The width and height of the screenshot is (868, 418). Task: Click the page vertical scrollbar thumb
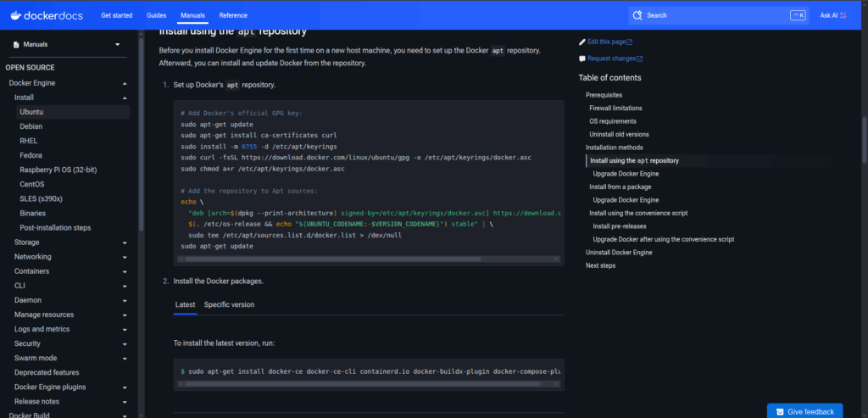coord(864,138)
